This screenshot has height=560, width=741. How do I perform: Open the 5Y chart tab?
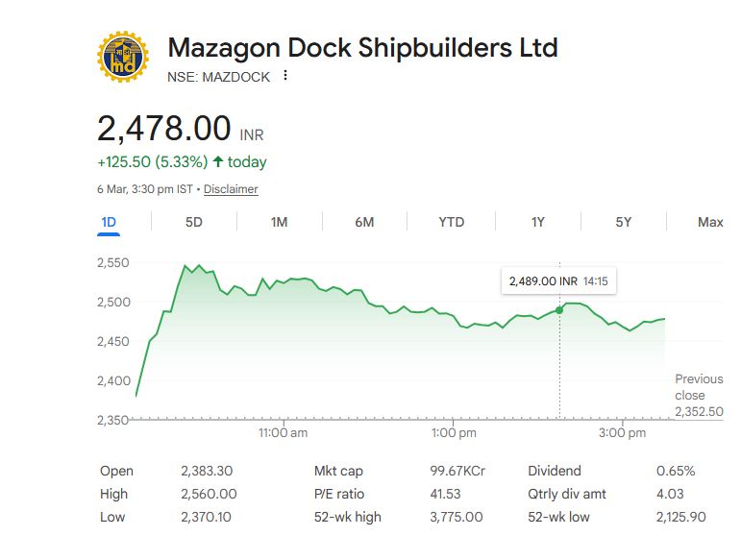(x=624, y=222)
